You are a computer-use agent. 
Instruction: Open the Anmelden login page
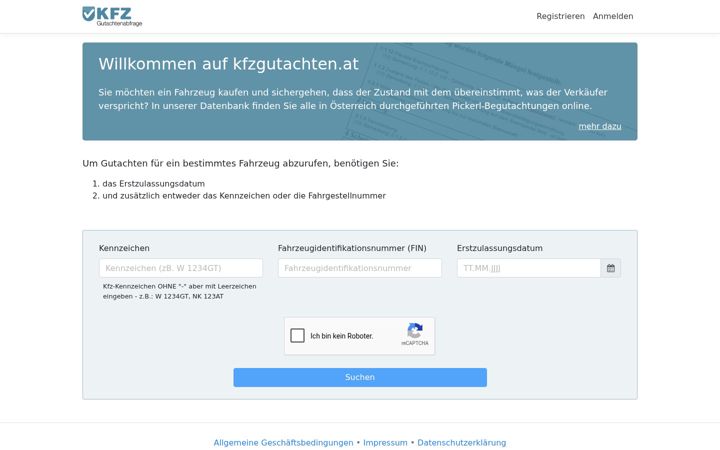(613, 16)
